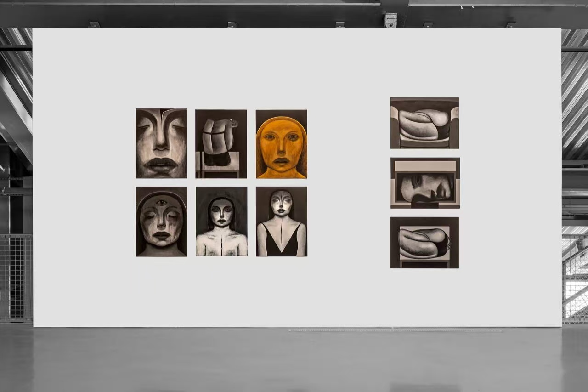Select the bent figure on chair painting

221,143
